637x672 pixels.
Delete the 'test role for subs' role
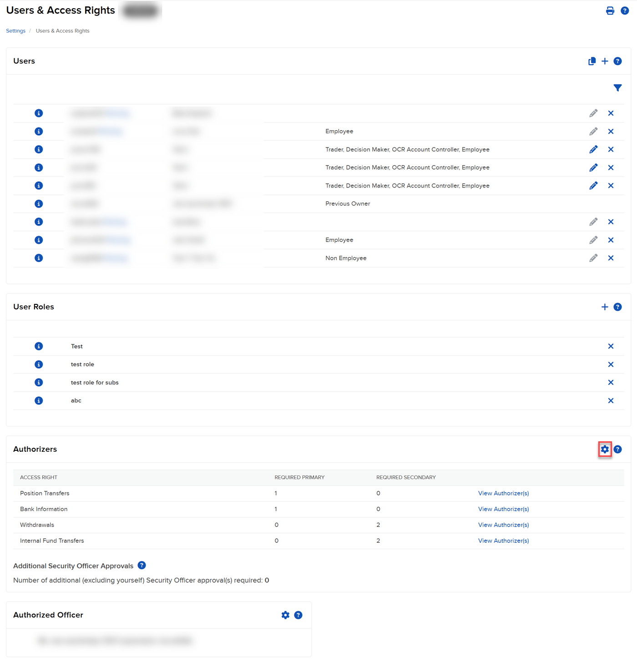click(x=611, y=383)
